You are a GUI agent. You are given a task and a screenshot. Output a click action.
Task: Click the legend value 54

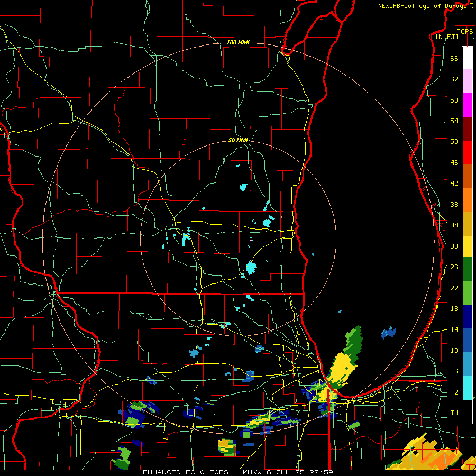[x=454, y=121]
